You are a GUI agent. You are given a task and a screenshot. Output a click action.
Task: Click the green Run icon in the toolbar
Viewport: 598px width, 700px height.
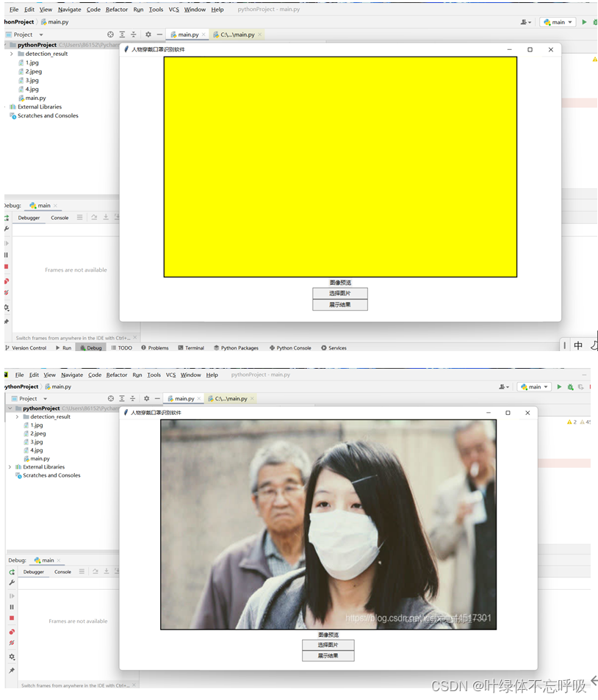[584, 22]
